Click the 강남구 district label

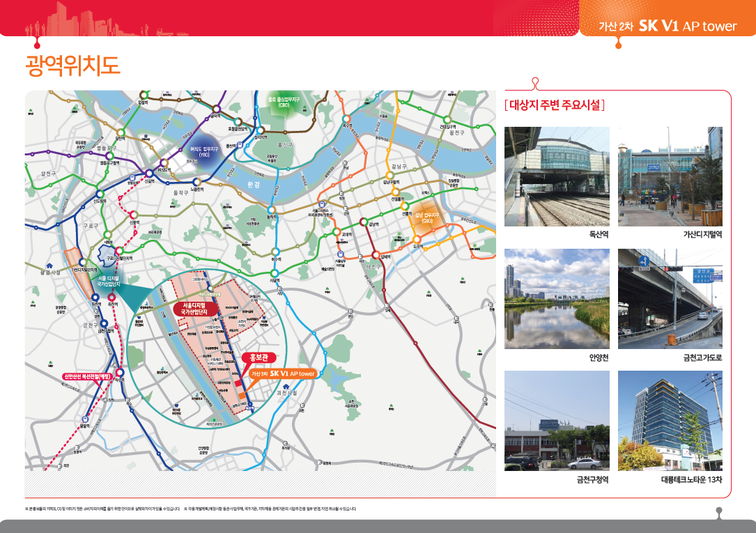pyautogui.click(x=399, y=167)
